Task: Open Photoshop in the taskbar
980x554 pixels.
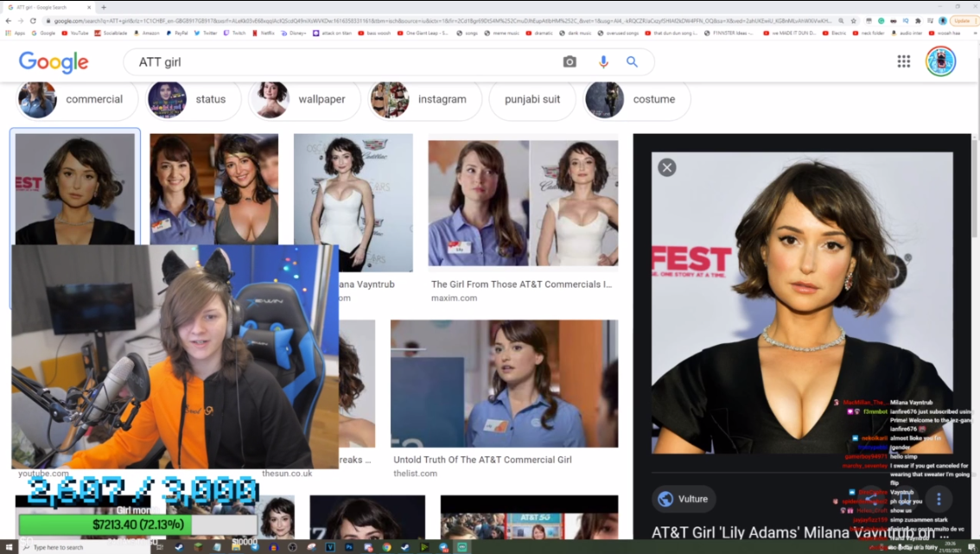Action: pyautogui.click(x=349, y=547)
